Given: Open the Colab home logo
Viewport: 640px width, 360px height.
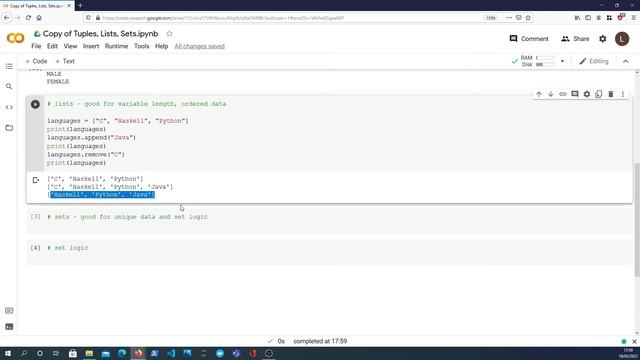Looking at the screenshot, I should [x=16, y=38].
